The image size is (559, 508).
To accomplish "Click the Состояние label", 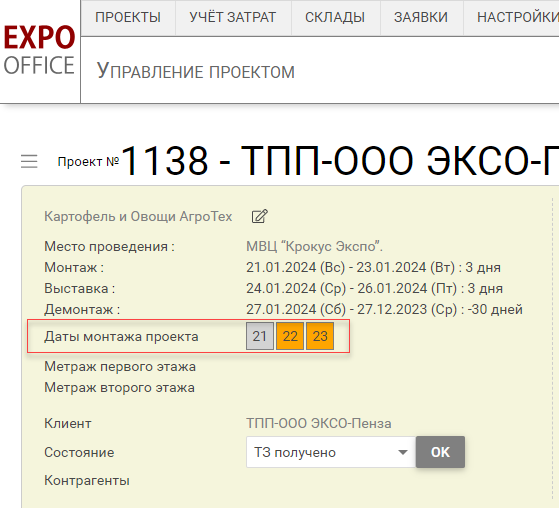I will (x=79, y=452).
